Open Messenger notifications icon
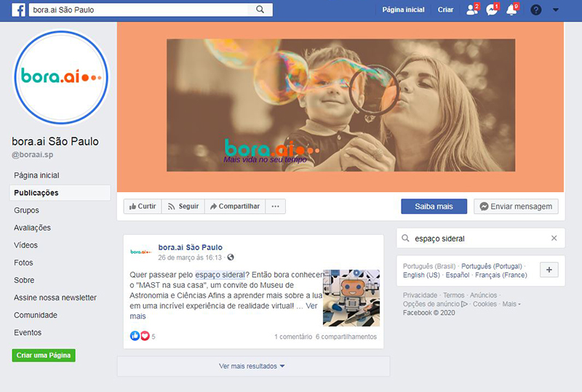This screenshot has width=582, height=392. (493, 9)
